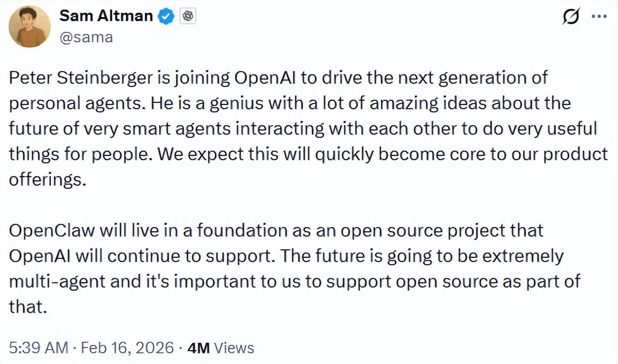Open the @sama handle link
Screen dimensions: 618x364
click(85, 38)
